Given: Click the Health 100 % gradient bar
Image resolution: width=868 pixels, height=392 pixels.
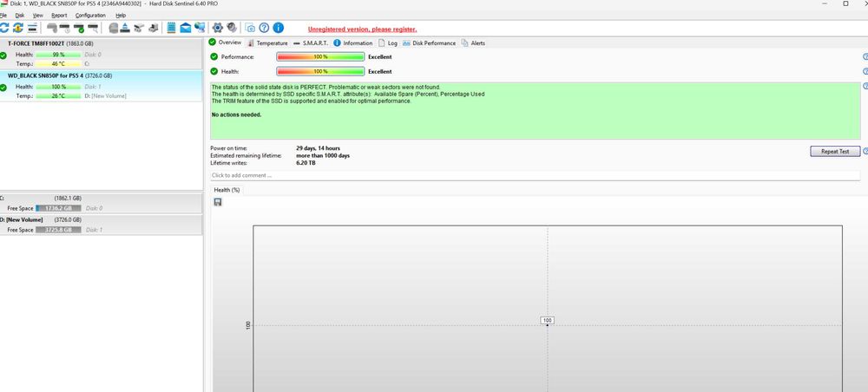Looking at the screenshot, I should click(x=320, y=71).
